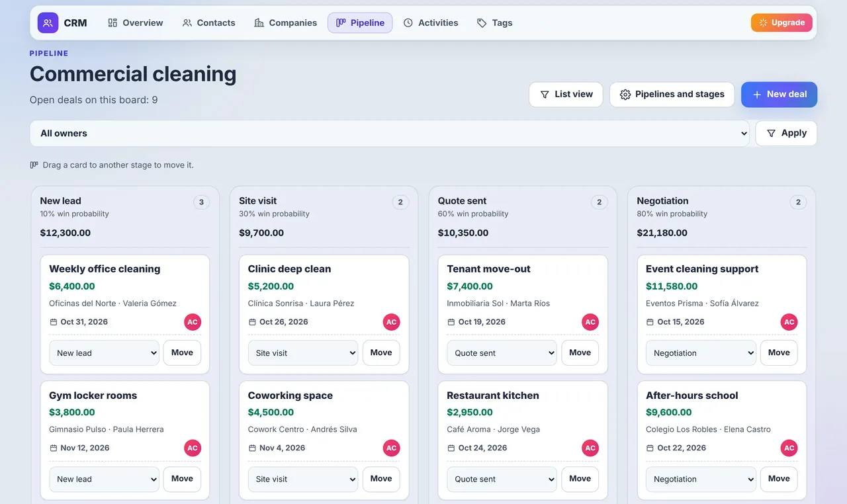Switch to List view

566,95
